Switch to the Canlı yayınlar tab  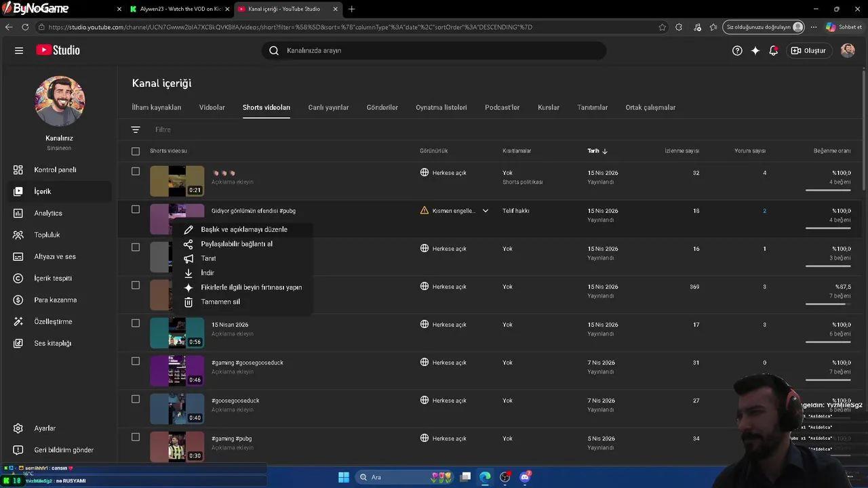pyautogui.click(x=328, y=107)
